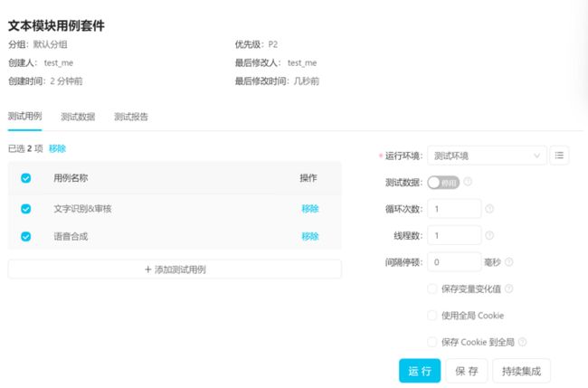Click the 几秒前 modified time
588x388 pixels.
pos(307,81)
